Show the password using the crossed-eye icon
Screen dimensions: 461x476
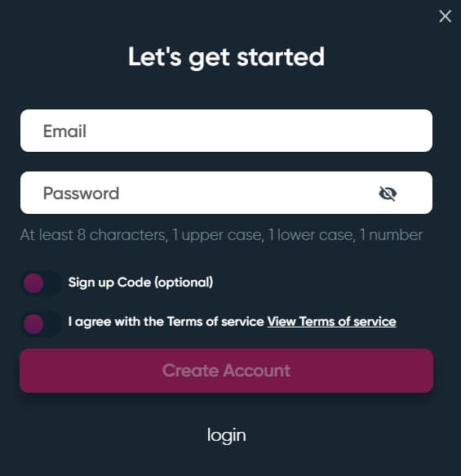point(388,194)
